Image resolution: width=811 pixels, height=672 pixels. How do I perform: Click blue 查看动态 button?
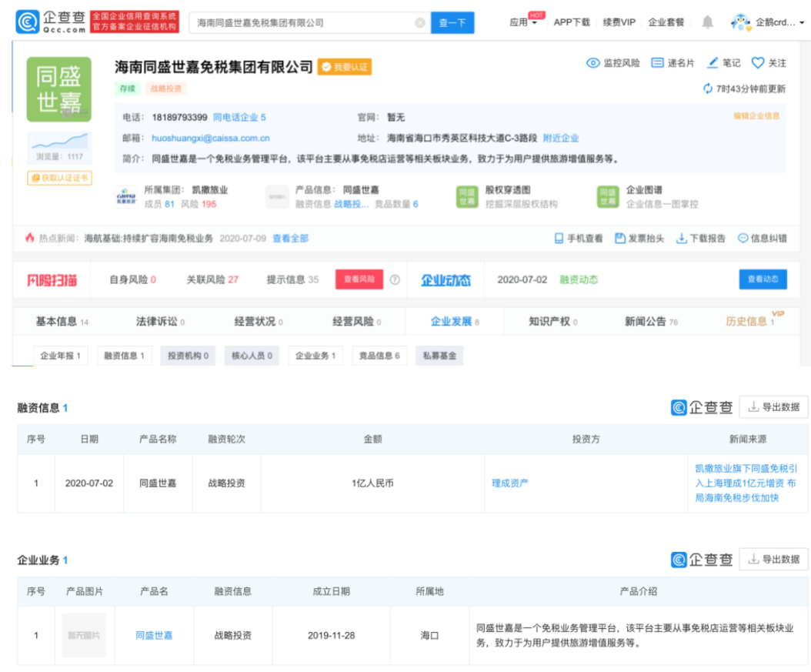point(763,279)
